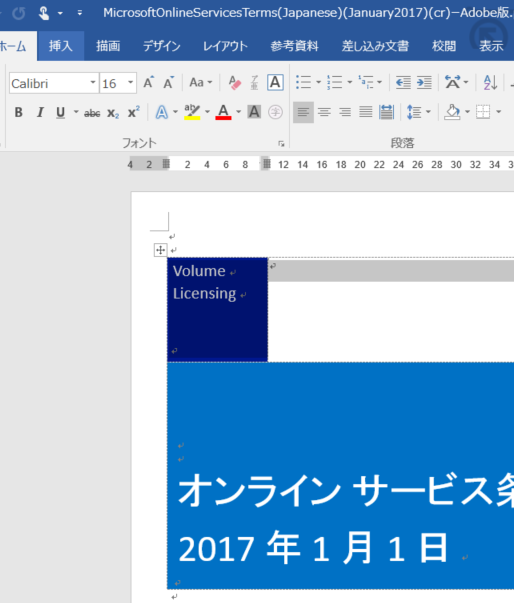Viewport: 514px width, 603px height.
Task: Apply character shading icon
Action: click(254, 113)
